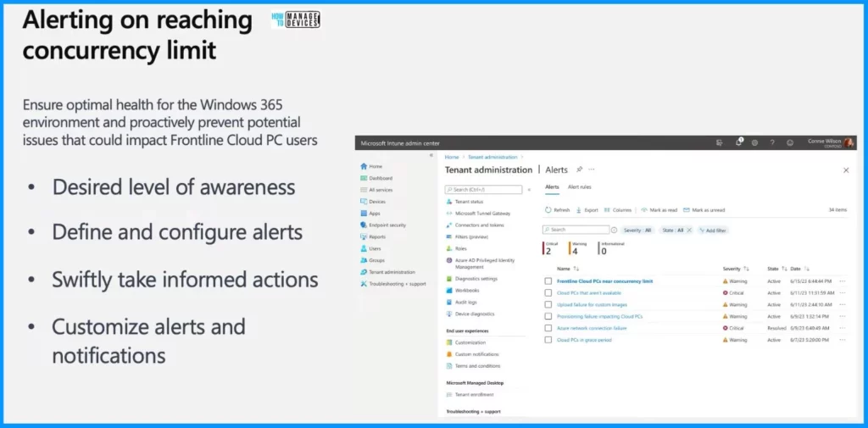The width and height of the screenshot is (868, 428).
Task: Collapse the left navigation with double chevron
Action: point(431,156)
